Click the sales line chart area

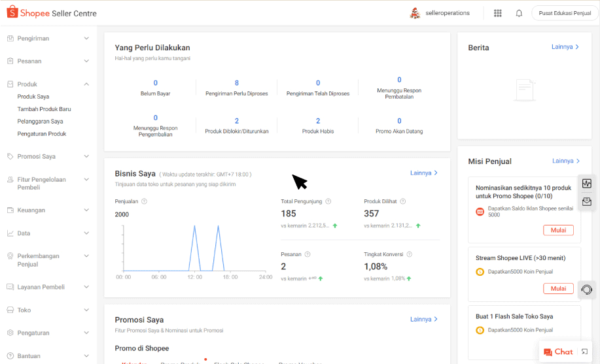pyautogui.click(x=193, y=248)
